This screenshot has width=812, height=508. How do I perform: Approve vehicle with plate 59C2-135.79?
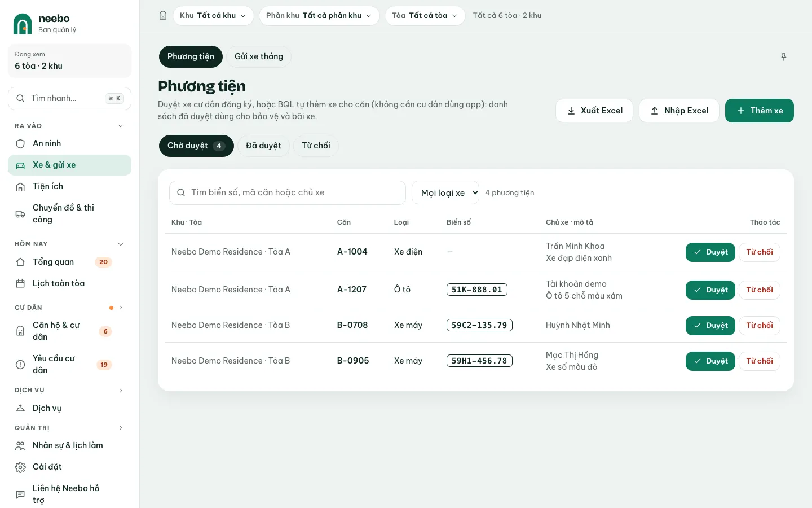pyautogui.click(x=710, y=326)
